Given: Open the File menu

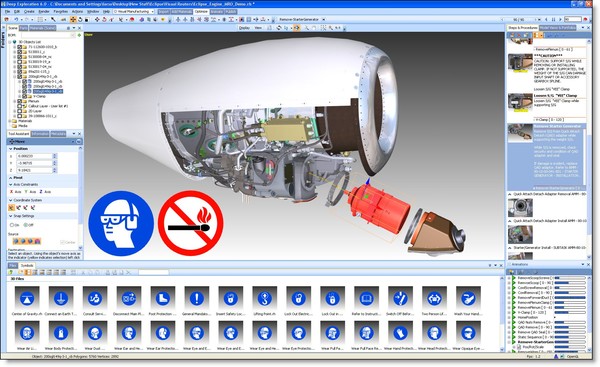Looking at the screenshot, I should pyautogui.click(x=7, y=12).
